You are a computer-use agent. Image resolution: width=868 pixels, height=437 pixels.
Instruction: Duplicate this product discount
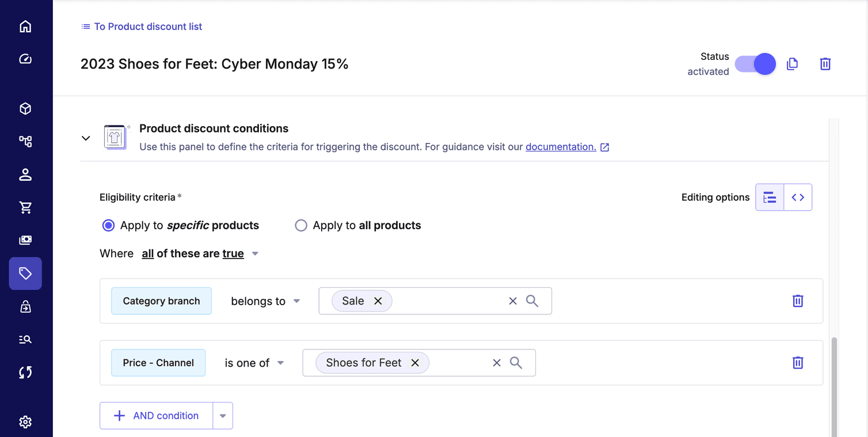(793, 64)
